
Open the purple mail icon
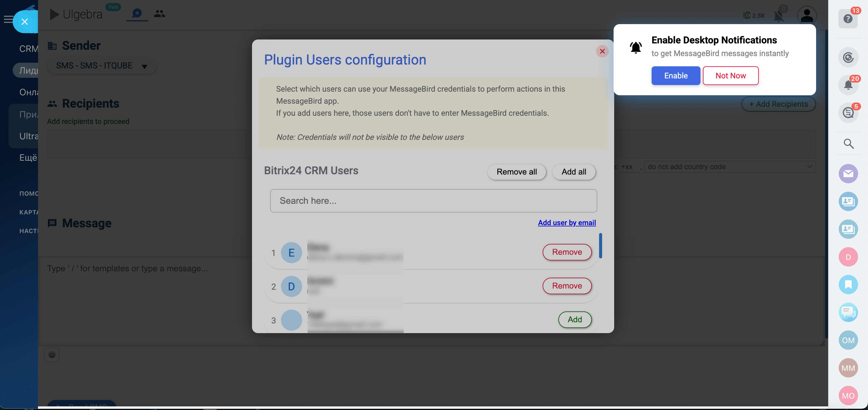tap(848, 174)
